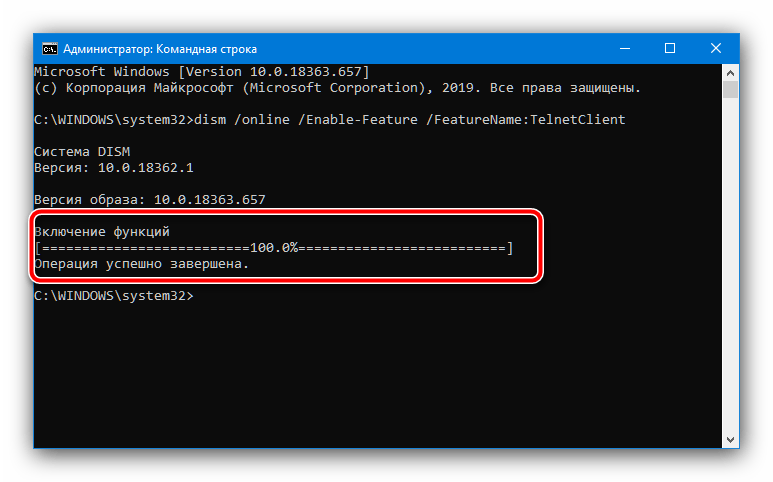Click the scrollbar up arrow
The height and width of the screenshot is (482, 773).
pos(730,73)
